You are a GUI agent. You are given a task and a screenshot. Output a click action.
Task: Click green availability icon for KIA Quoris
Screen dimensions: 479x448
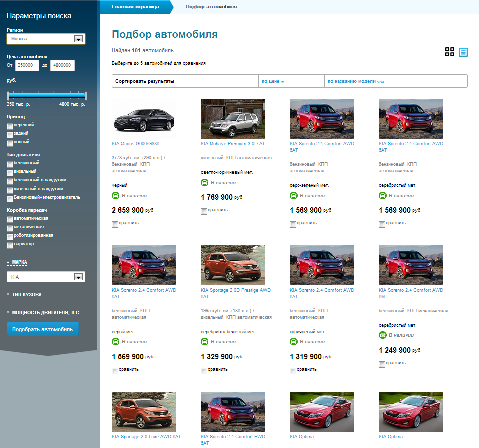tap(115, 195)
